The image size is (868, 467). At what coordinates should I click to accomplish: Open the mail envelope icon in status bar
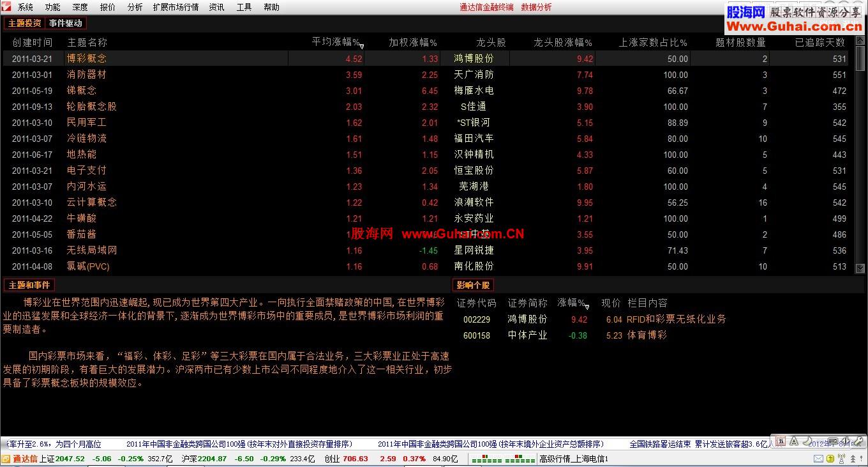(x=818, y=459)
